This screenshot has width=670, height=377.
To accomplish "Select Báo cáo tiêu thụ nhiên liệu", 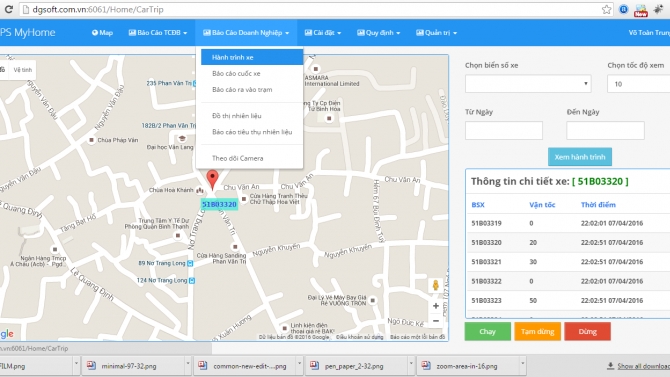I will pyautogui.click(x=252, y=132).
